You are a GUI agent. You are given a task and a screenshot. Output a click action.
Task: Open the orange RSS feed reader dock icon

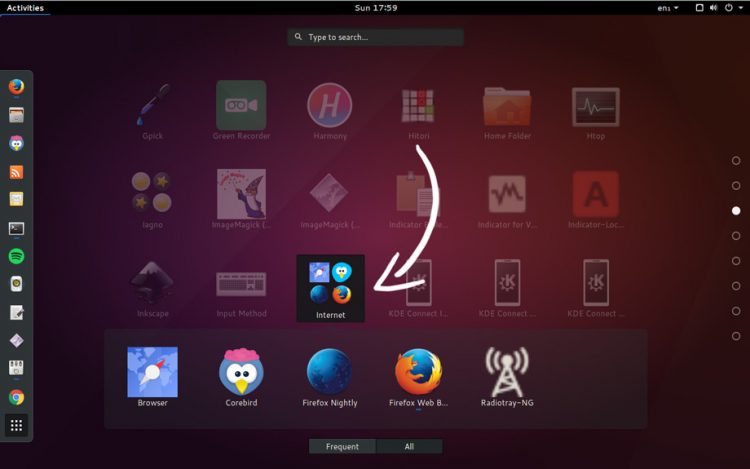point(16,172)
